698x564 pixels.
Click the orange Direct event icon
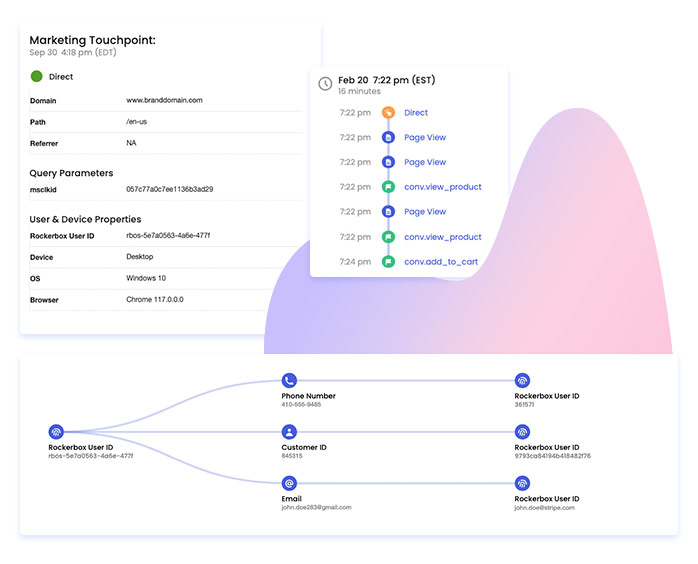click(x=389, y=113)
